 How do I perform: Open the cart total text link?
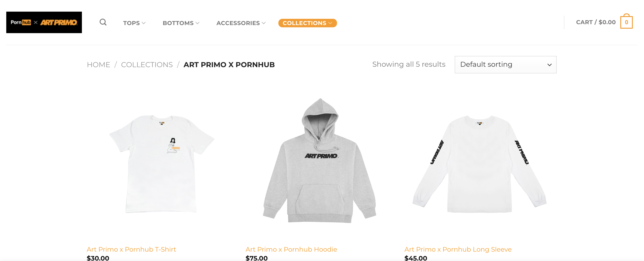pos(596,22)
